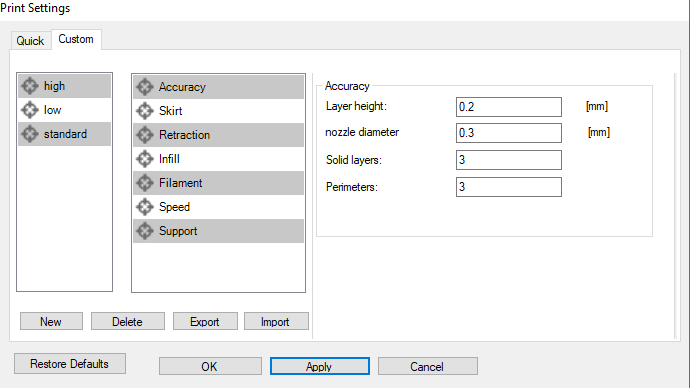Screen dimensions: 690x388
Task: Focus the nozzle diameter input field
Action: 509,133
